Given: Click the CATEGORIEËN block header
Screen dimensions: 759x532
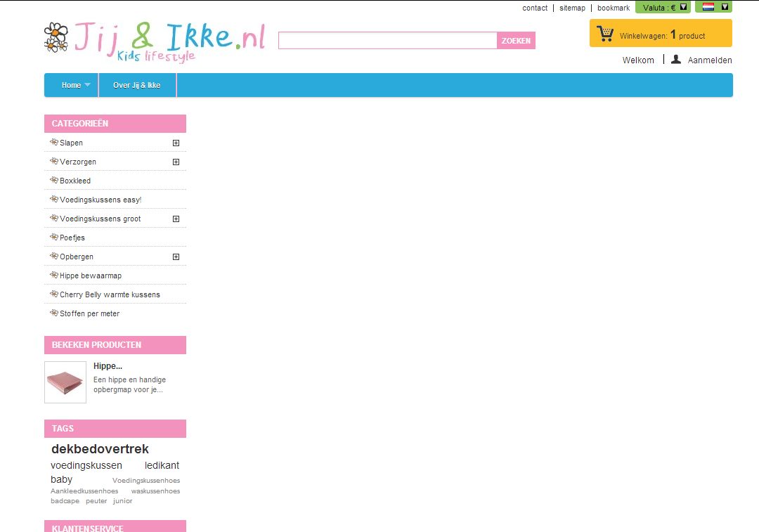Looking at the screenshot, I should [115, 124].
